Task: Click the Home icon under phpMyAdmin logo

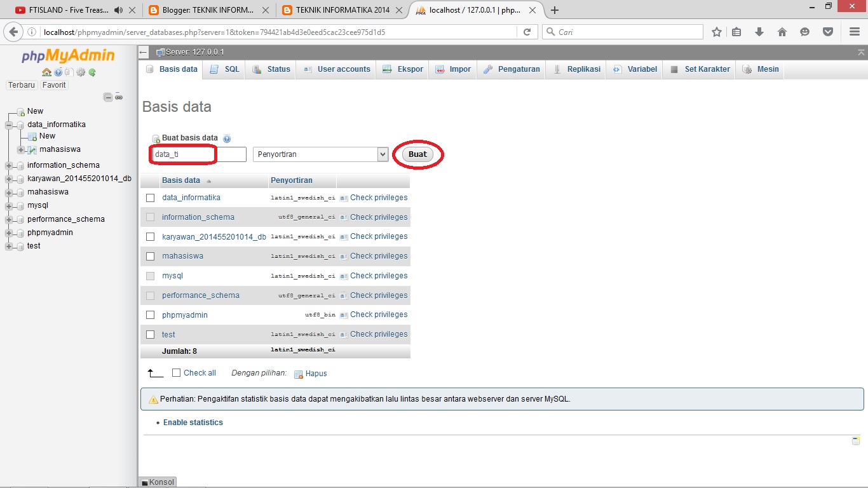Action: tap(46, 72)
